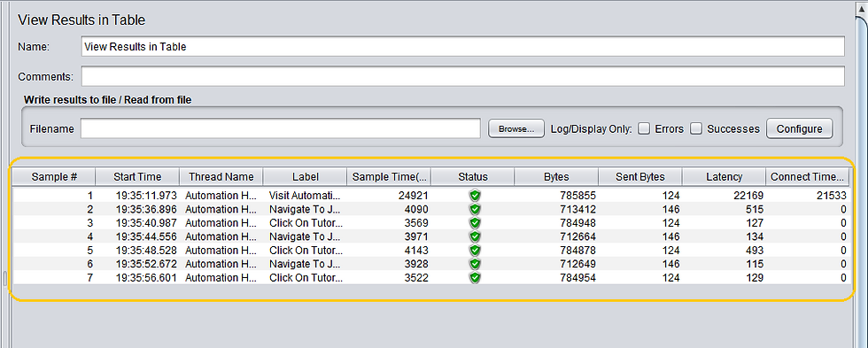Click the status shield icon for sample 2
868x348 pixels.
(474, 209)
